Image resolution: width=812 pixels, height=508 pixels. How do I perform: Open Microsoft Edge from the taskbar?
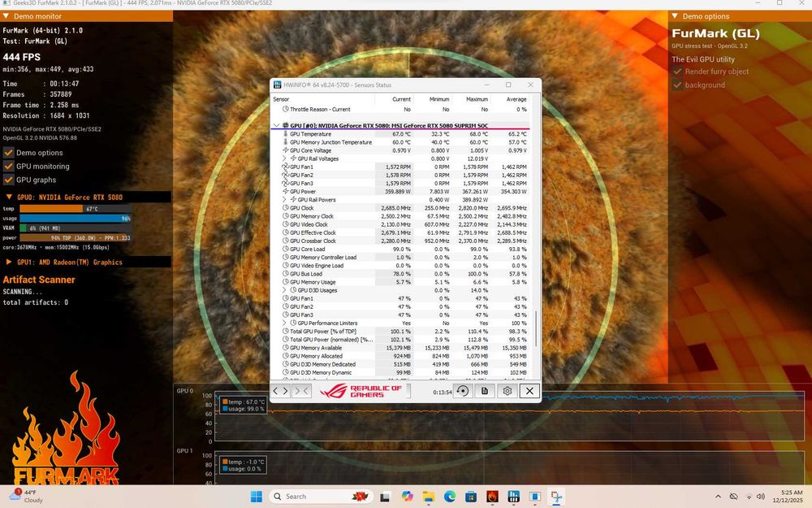[450, 497]
